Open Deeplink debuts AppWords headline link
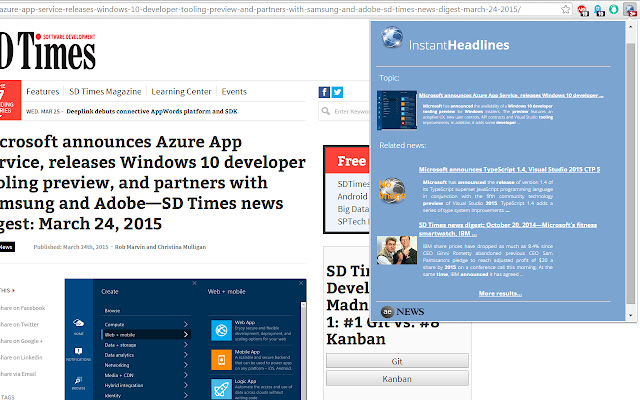 click(x=152, y=111)
